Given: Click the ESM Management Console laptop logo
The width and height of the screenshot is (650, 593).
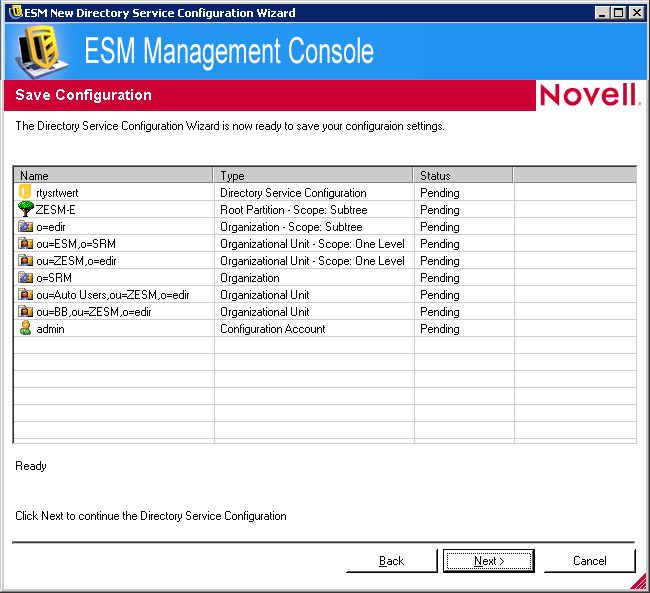Looking at the screenshot, I should click(x=41, y=51).
